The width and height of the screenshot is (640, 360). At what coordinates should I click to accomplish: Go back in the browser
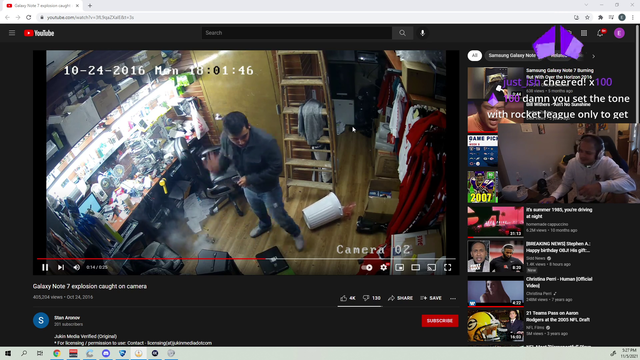[7, 17]
